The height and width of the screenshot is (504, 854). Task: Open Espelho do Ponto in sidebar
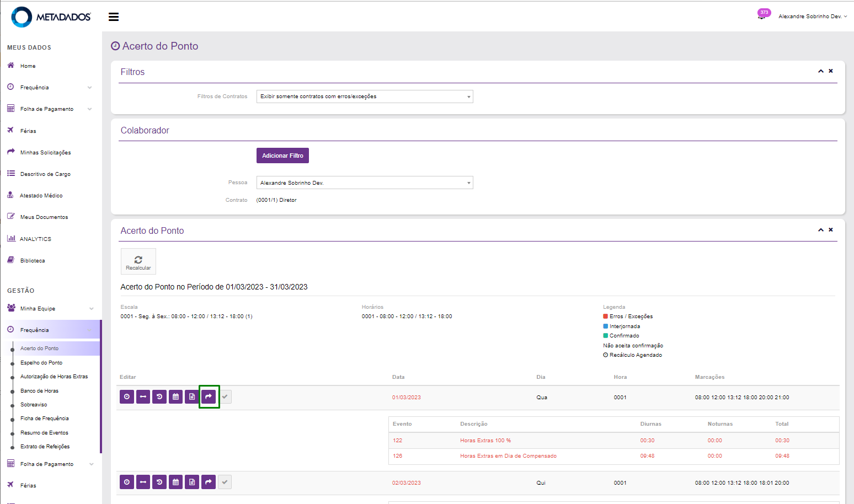pos(41,363)
